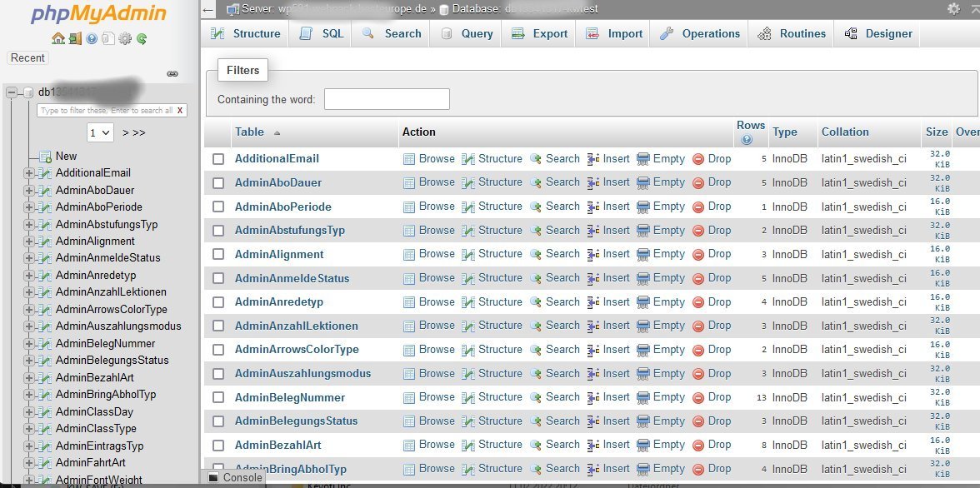This screenshot has height=488, width=980.
Task: Expand AdminAboDauer in the navigation tree
Action: click(29, 190)
